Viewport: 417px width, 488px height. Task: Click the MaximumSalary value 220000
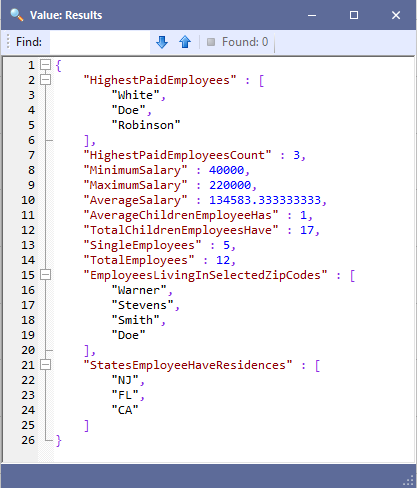tap(230, 185)
